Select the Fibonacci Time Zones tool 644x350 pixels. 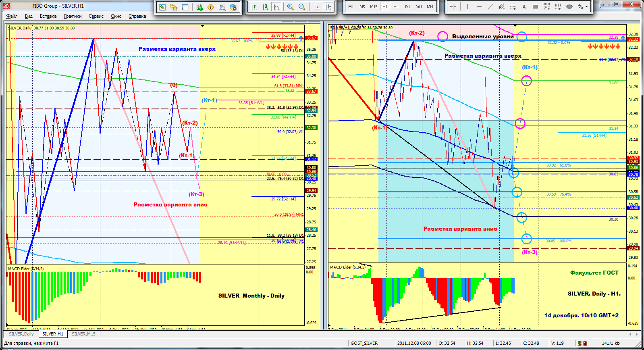click(558, 6)
